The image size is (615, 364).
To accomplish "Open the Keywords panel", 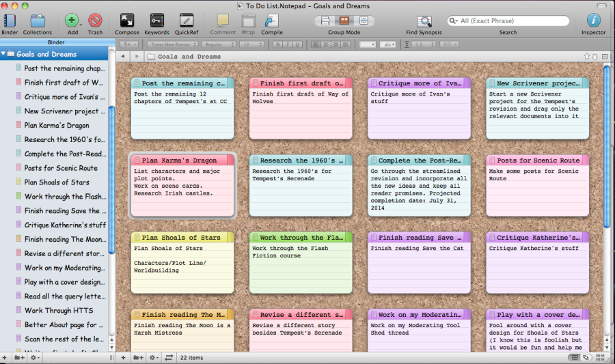I will [x=156, y=20].
